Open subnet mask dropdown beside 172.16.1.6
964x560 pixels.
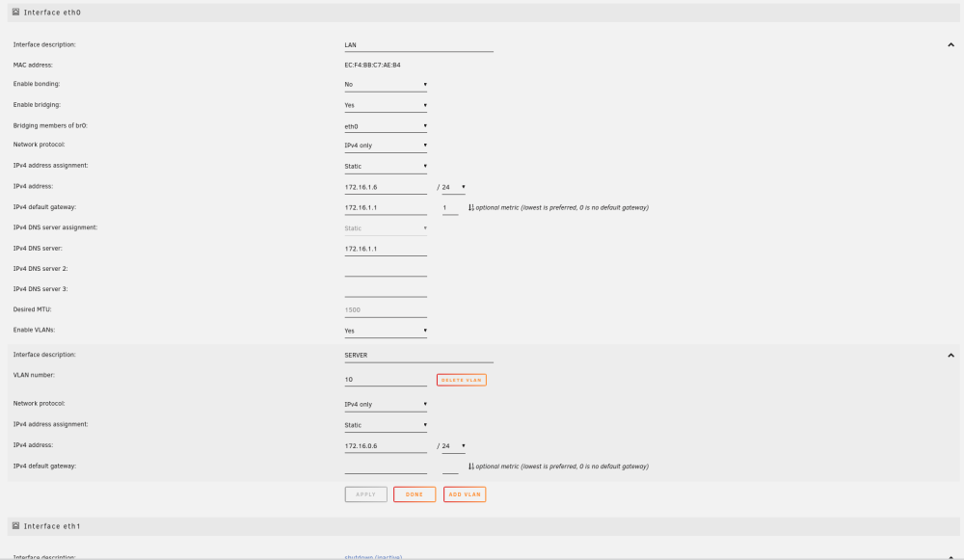click(453, 188)
